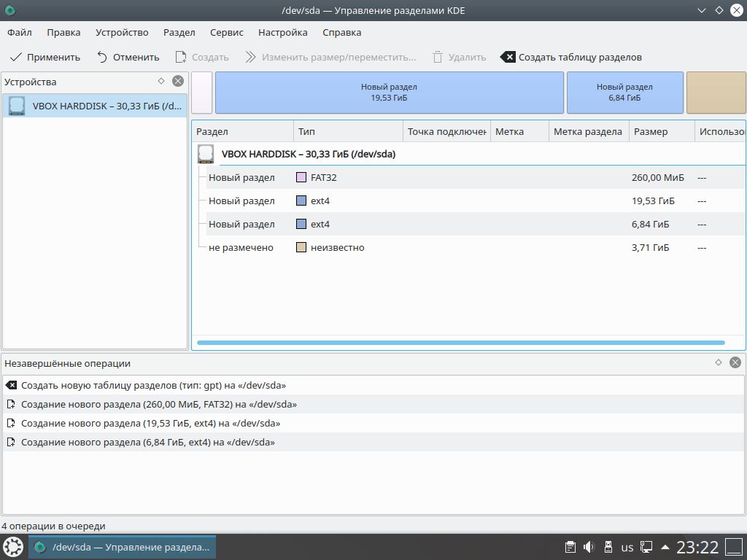Image resolution: width=747 pixels, height=560 pixels.
Task: Click the Отменить undo arrow icon
Action: click(102, 57)
